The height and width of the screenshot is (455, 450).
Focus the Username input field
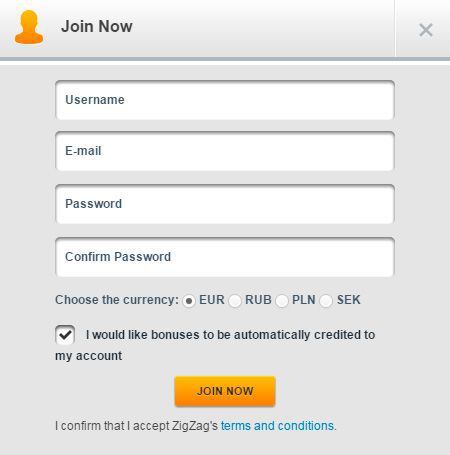pos(225,100)
